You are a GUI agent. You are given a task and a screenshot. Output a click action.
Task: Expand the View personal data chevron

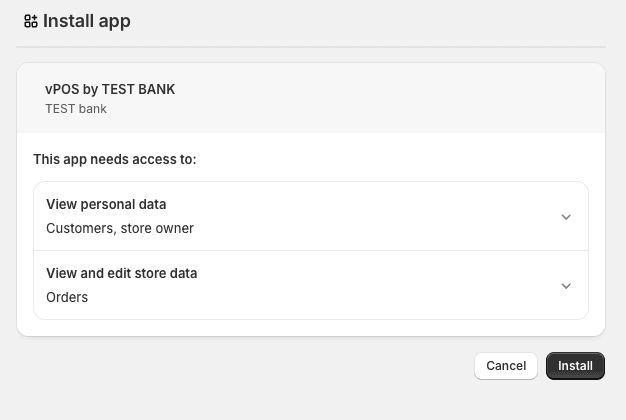coord(566,217)
